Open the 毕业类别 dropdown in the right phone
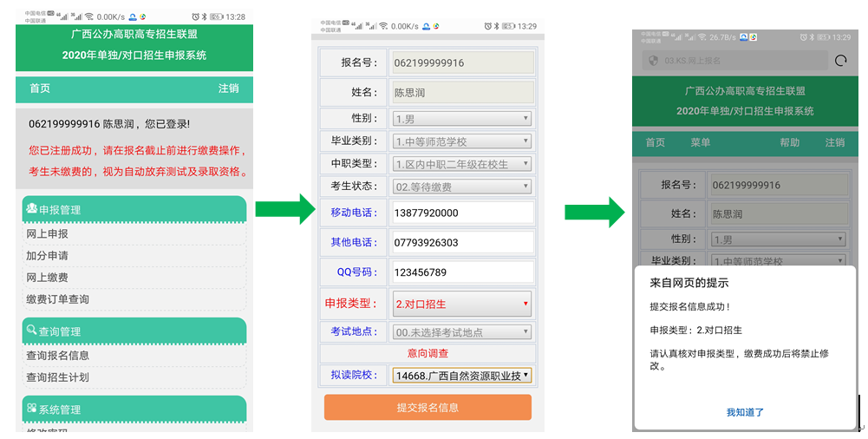The image size is (868, 439). 779,261
